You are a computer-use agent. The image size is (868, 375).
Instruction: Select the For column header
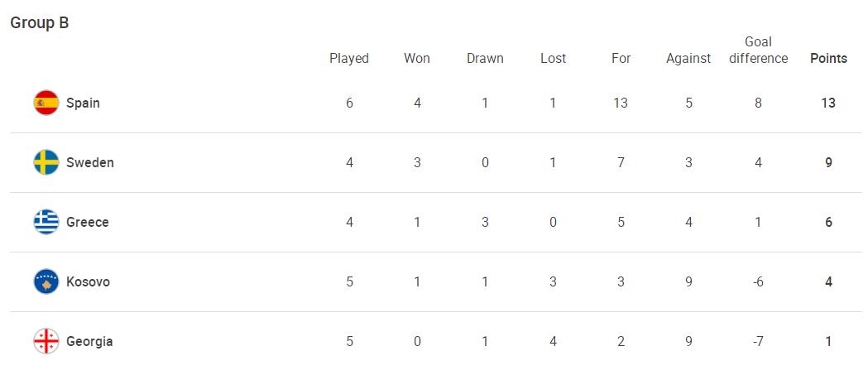tap(621, 58)
